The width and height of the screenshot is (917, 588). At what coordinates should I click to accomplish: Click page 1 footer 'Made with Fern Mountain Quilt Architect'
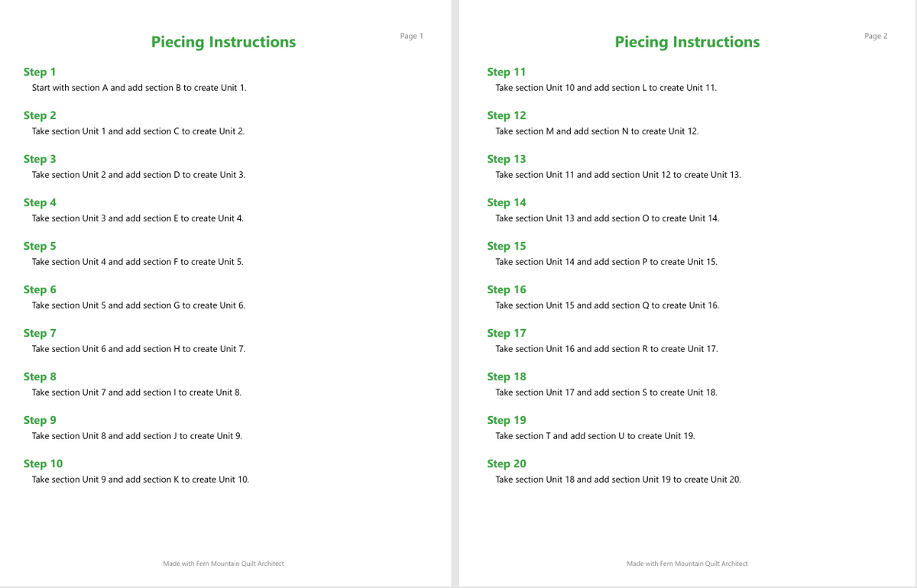pyautogui.click(x=223, y=564)
